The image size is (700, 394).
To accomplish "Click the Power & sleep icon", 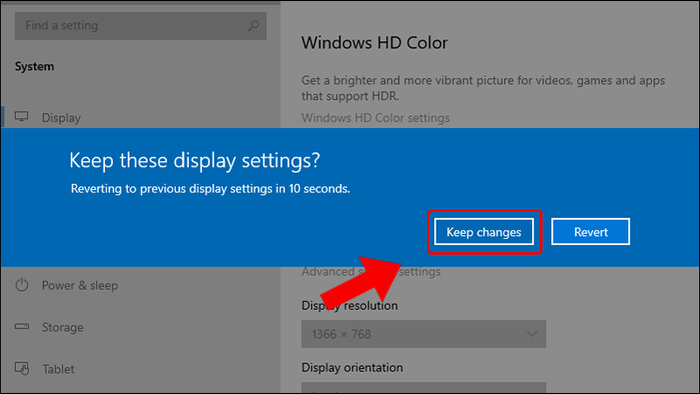I will (x=21, y=285).
